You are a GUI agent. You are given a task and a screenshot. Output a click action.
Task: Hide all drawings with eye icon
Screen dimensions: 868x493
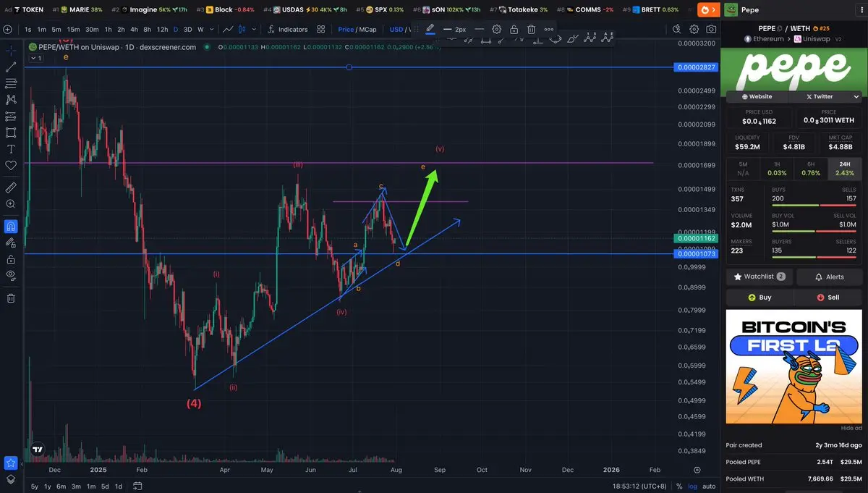click(11, 275)
